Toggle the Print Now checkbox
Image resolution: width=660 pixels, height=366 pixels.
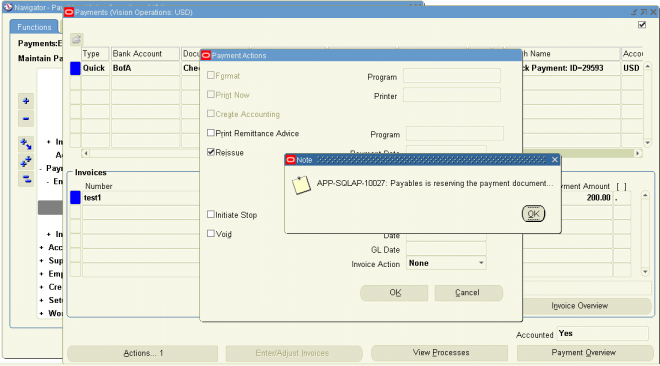pos(211,94)
